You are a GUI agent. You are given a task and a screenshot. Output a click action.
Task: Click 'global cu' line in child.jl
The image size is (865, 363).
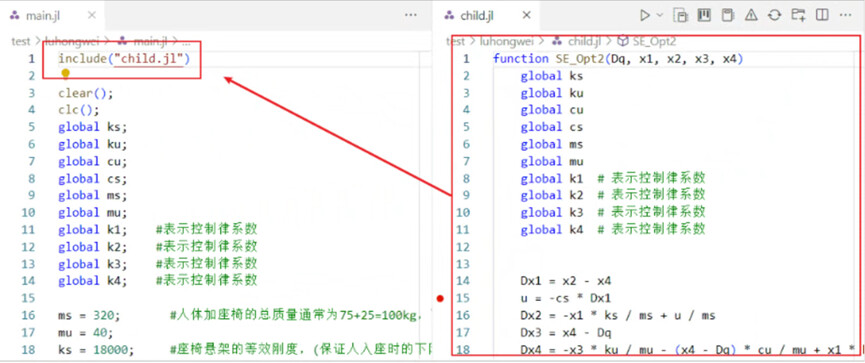click(x=552, y=110)
